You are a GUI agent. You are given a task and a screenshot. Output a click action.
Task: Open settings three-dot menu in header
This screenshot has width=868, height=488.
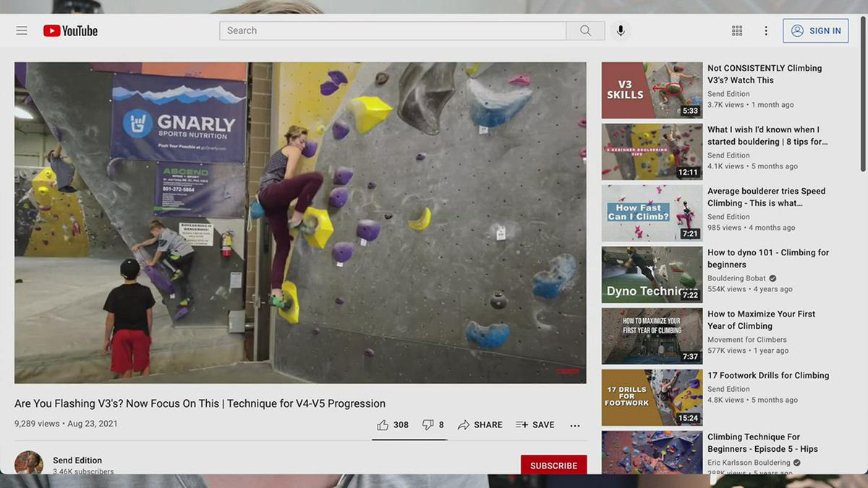tap(766, 30)
